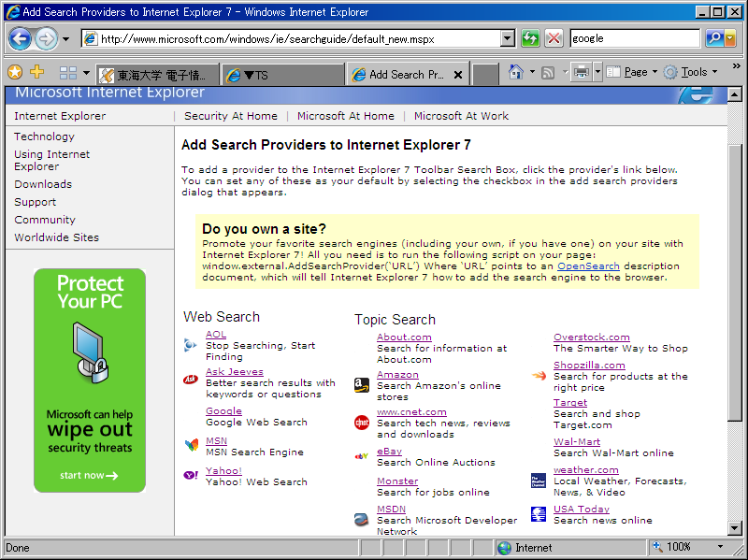This screenshot has width=748, height=560.
Task: Run search with the magnifier button
Action: click(714, 38)
